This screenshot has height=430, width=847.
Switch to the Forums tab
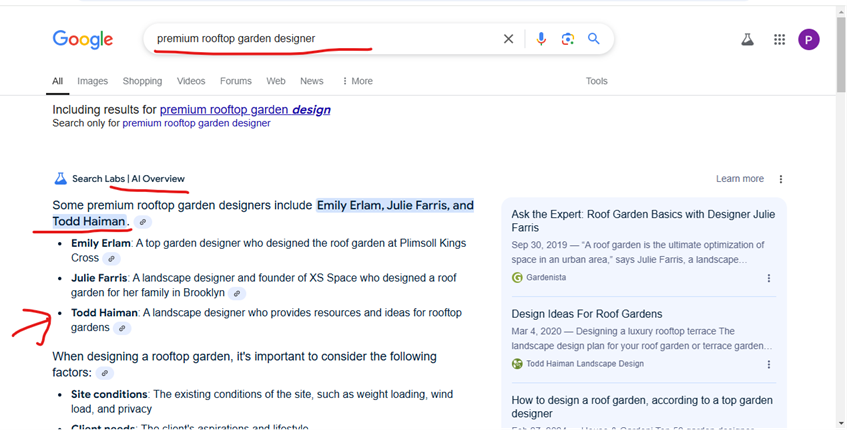coord(236,81)
